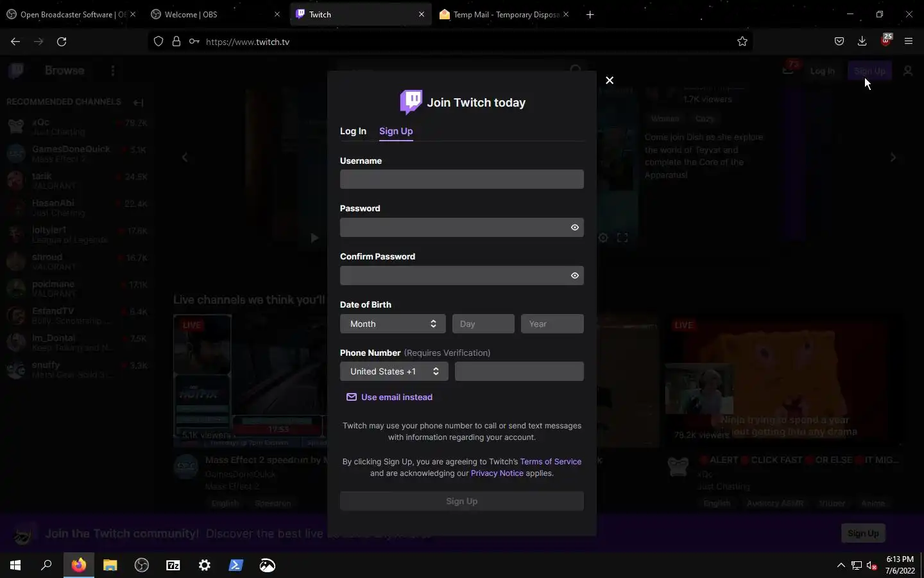Screen dimensions: 924x578
Task: Open 7-Zip from the taskbar
Action: pyautogui.click(x=173, y=565)
